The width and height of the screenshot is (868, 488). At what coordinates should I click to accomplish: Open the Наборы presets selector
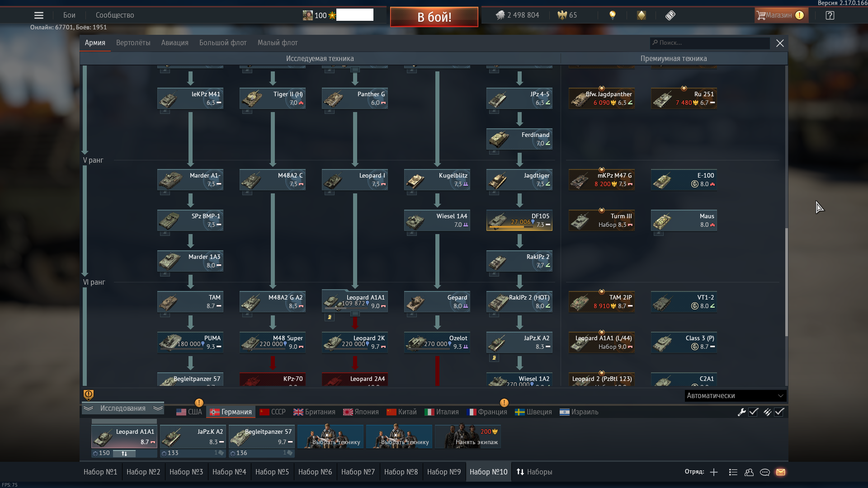point(534,472)
